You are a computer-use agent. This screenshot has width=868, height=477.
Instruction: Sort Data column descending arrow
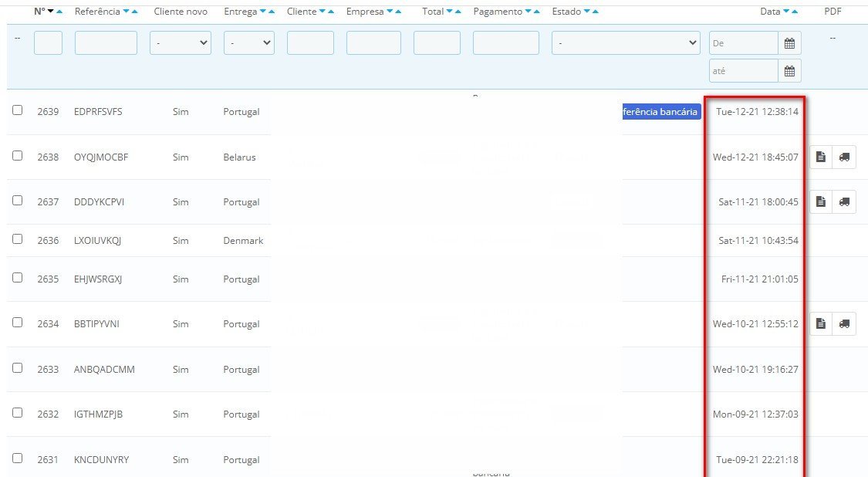click(x=787, y=12)
